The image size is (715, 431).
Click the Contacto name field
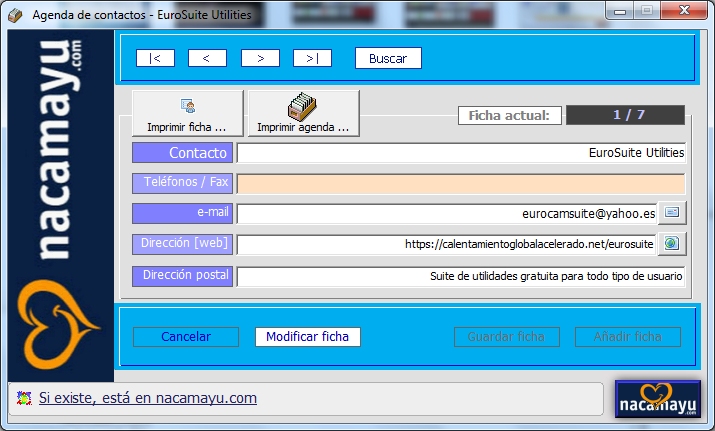point(461,153)
